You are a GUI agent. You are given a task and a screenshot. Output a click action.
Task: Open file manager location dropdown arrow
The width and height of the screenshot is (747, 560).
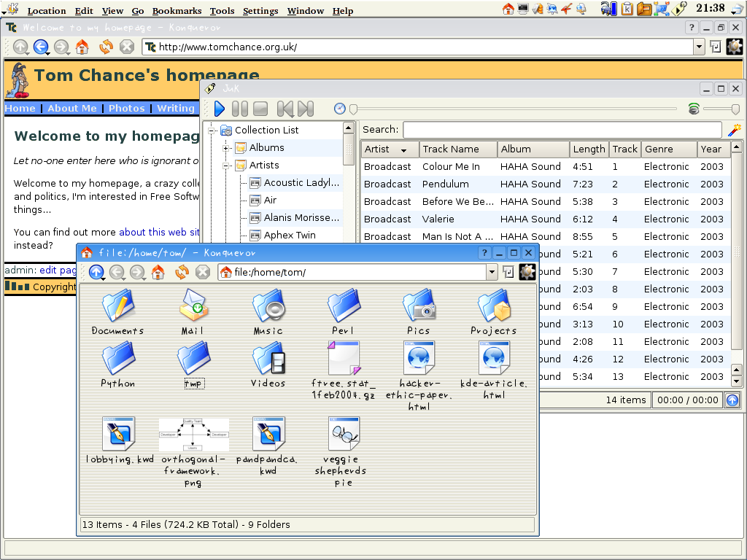(x=492, y=272)
